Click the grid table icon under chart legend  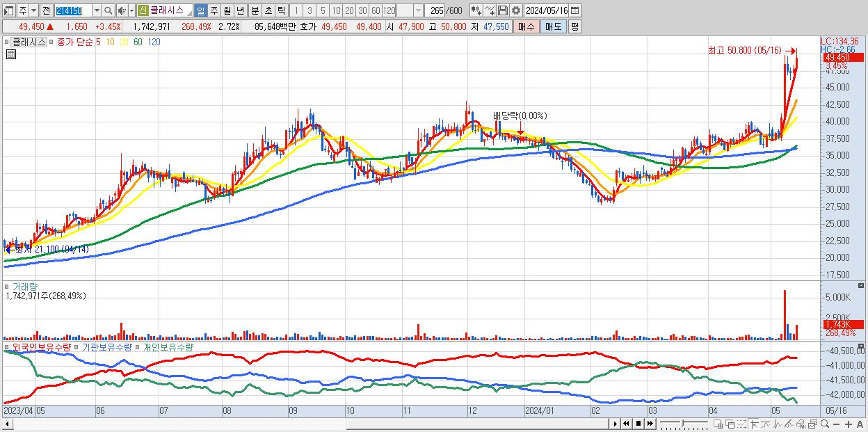10,56
